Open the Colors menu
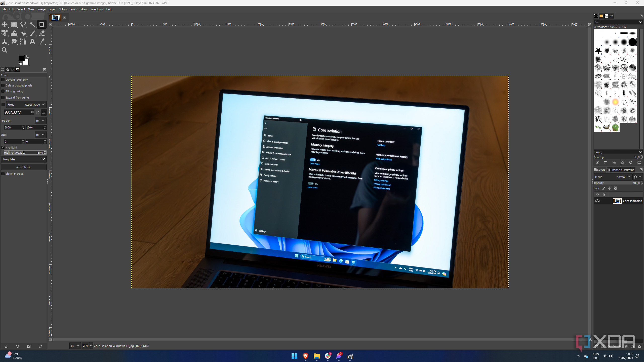644x362 pixels. pos(63,9)
